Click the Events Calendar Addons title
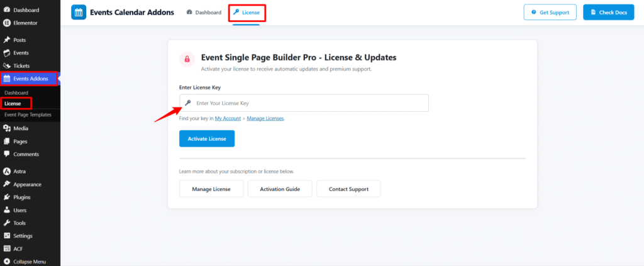 [132, 13]
